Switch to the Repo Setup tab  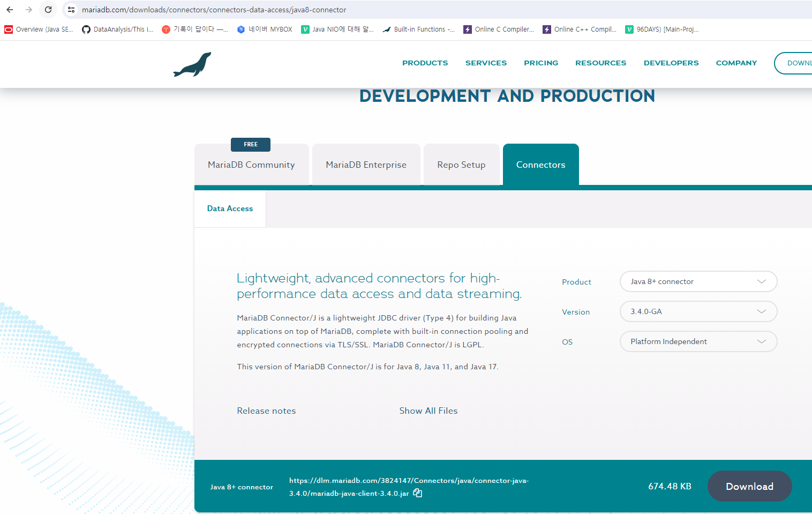click(461, 165)
